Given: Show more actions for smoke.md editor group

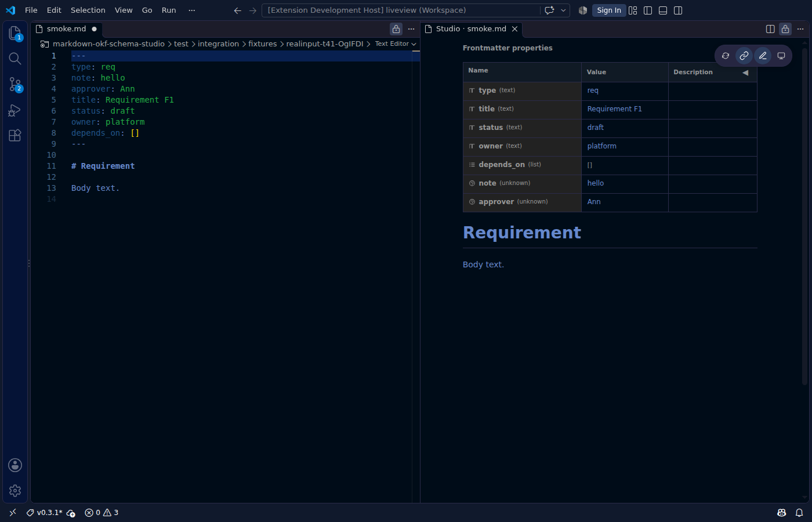Looking at the screenshot, I should pyautogui.click(x=411, y=29).
